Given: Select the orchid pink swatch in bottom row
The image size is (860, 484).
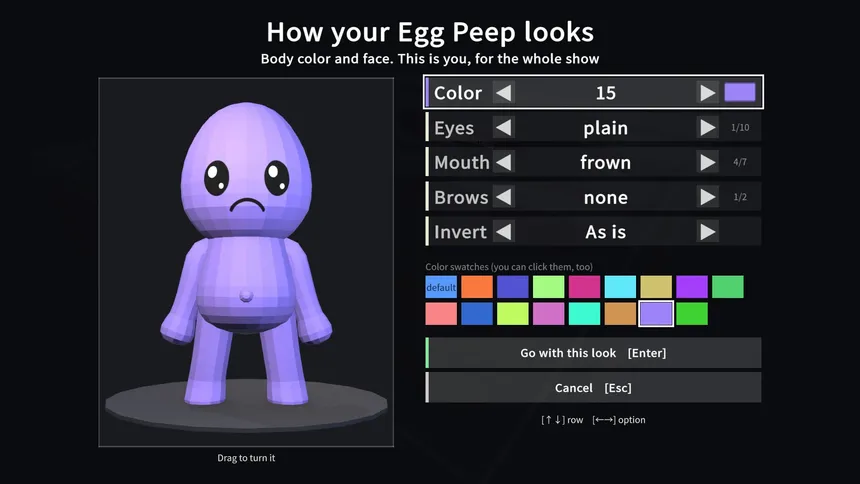Looking at the screenshot, I should pos(548,314).
